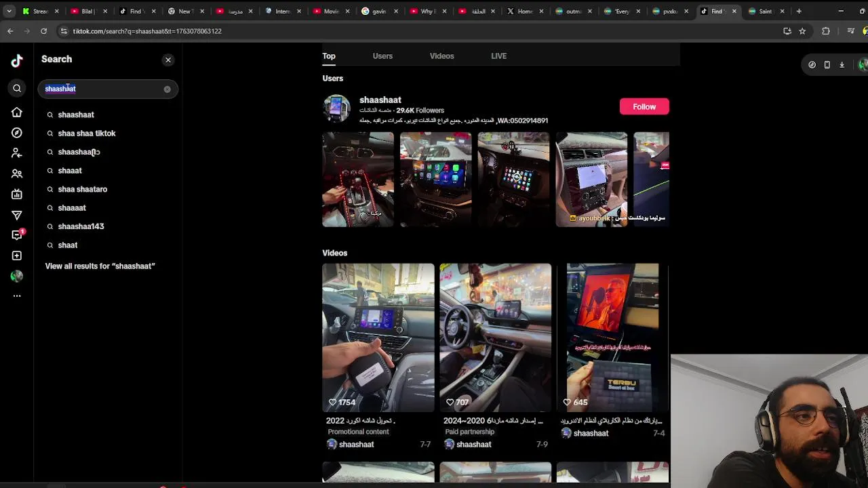Open the Search icon in the left sidebar
The height and width of the screenshot is (488, 868).
click(17, 88)
